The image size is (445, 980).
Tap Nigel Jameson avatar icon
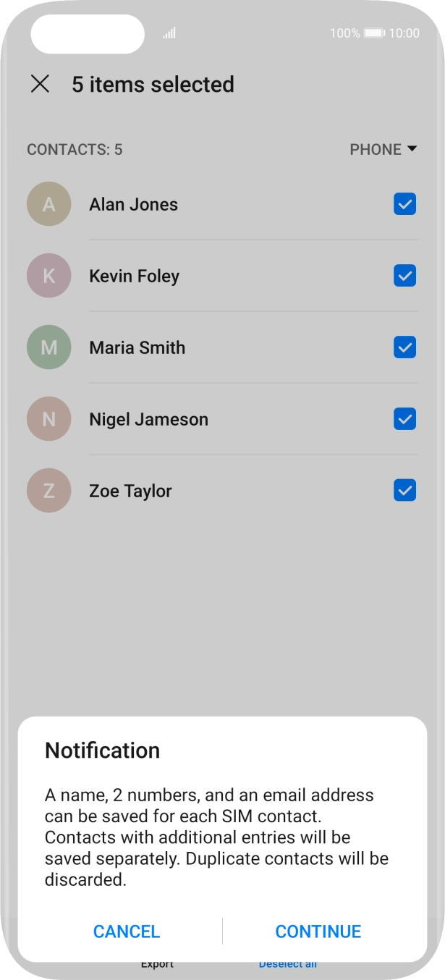tap(48, 419)
